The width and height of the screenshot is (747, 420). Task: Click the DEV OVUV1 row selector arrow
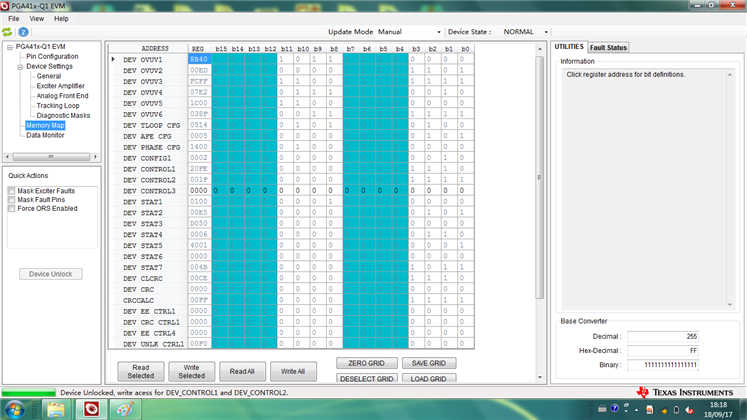tap(113, 59)
